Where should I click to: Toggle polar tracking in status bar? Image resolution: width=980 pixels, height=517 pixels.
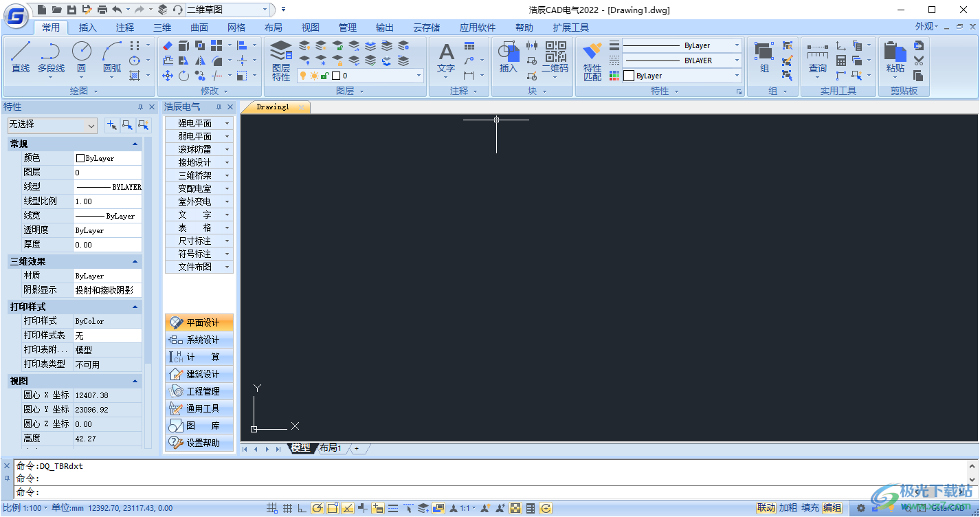[x=318, y=508]
